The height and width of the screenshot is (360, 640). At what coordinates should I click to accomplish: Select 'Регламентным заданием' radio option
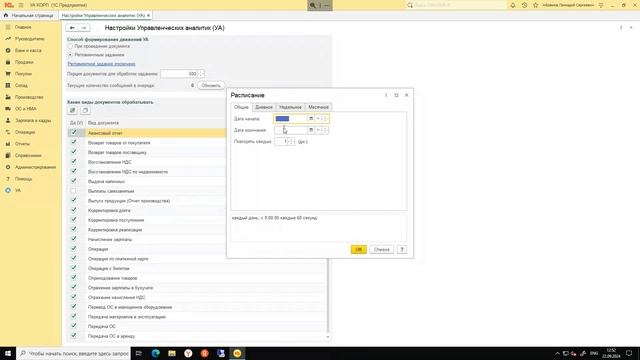70,55
